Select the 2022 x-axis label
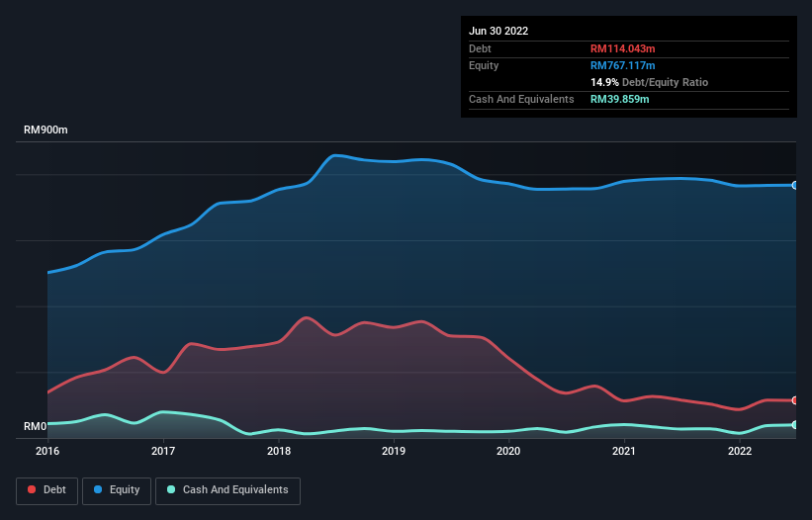This screenshot has height=520, width=812. pos(740,451)
